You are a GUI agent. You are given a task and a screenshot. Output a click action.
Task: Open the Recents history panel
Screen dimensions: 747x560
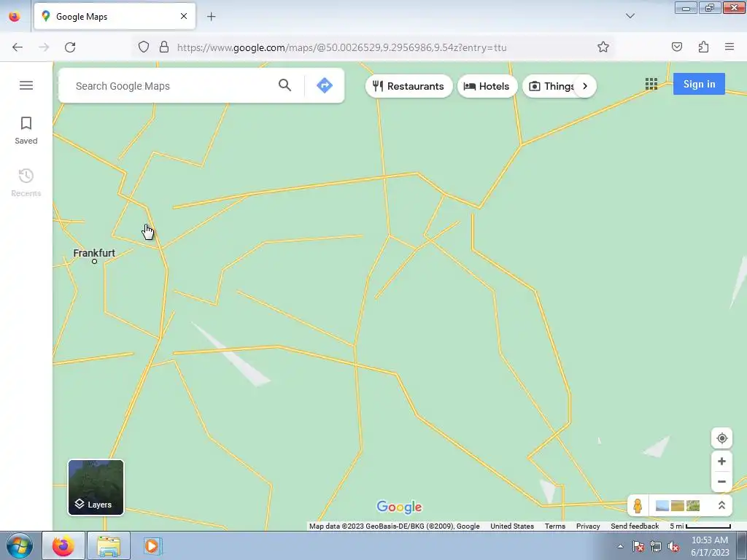[26, 183]
